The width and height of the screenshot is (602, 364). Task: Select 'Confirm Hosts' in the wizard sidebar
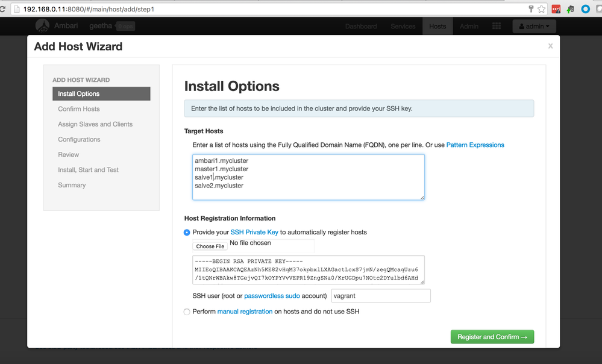tap(79, 108)
